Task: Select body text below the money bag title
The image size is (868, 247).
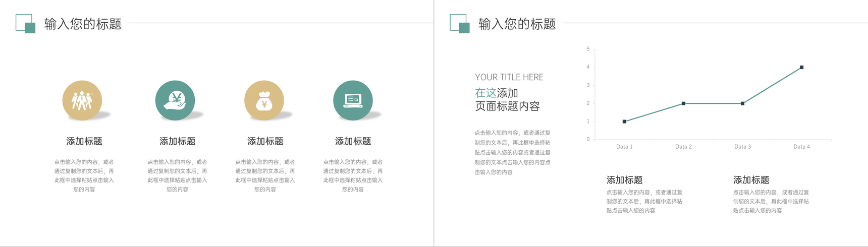Action: 265,175
